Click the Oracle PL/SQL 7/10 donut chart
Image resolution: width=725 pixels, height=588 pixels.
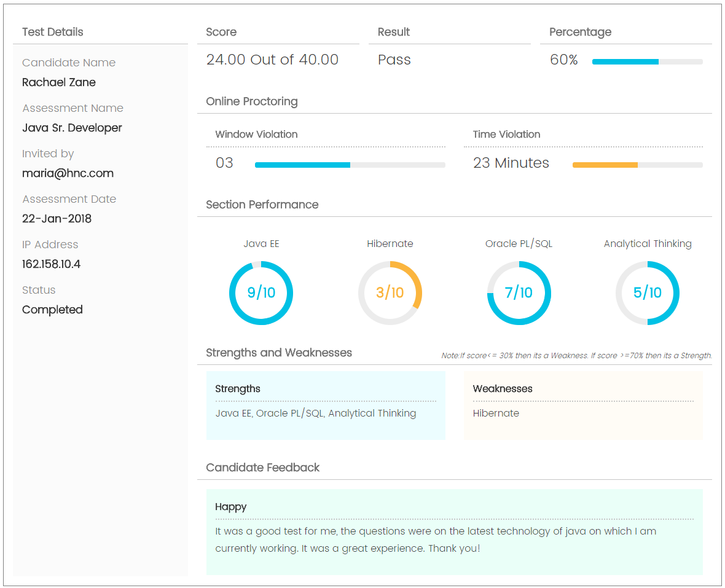(x=519, y=293)
